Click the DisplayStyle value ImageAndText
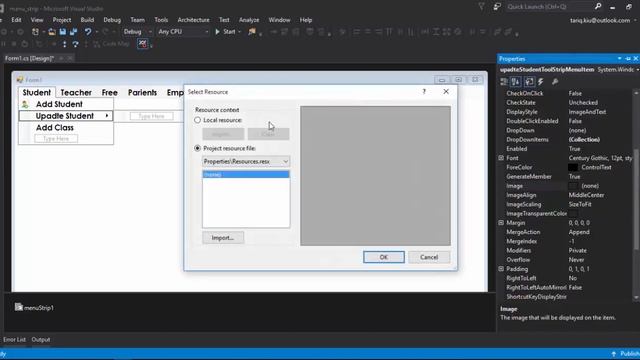This screenshot has width=640, height=360. click(587, 112)
